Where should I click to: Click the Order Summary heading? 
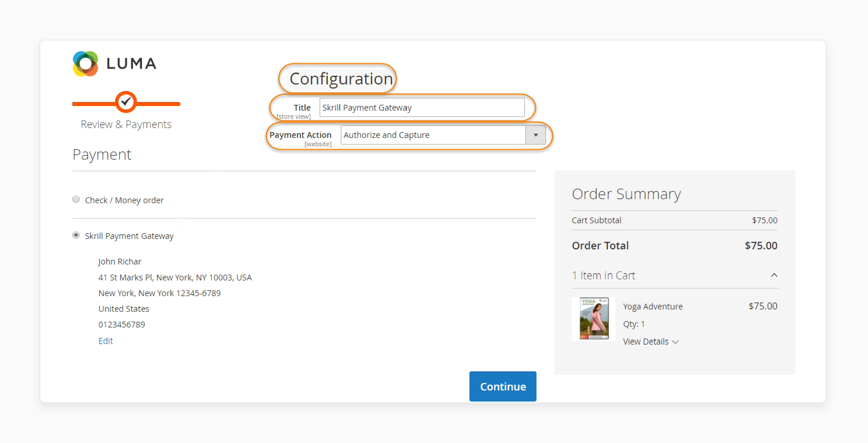tap(626, 194)
